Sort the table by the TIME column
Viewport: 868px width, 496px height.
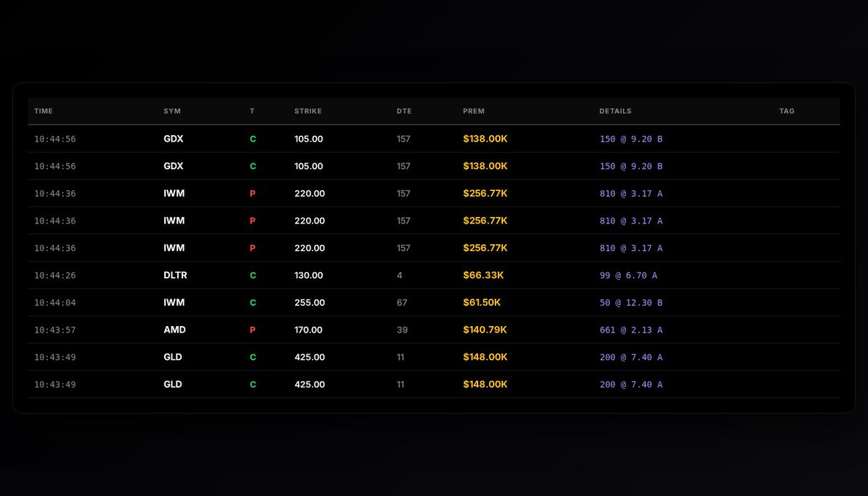tap(43, 111)
